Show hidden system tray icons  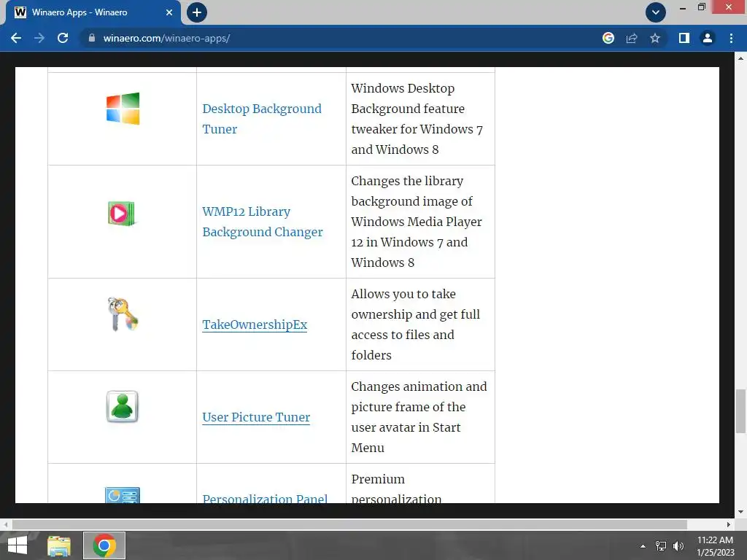tap(643, 546)
